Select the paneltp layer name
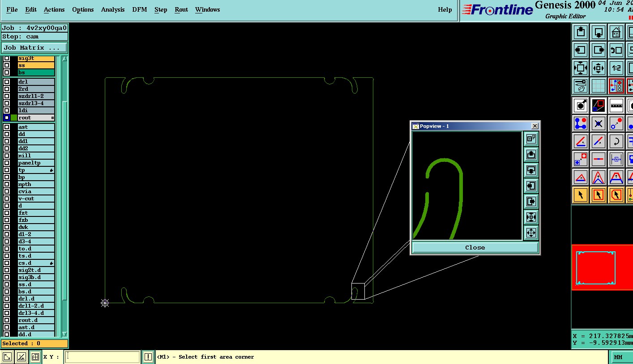Image resolution: width=633 pixels, height=364 pixels. [36, 163]
